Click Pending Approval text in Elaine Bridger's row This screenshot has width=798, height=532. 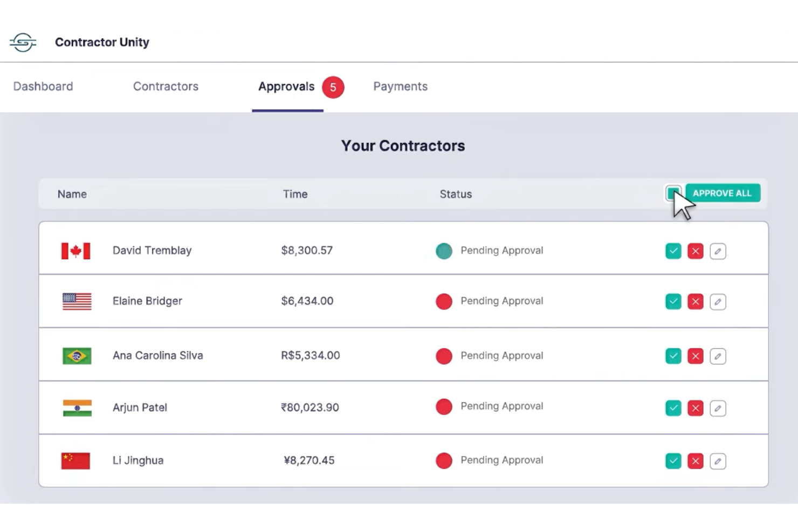[501, 301]
